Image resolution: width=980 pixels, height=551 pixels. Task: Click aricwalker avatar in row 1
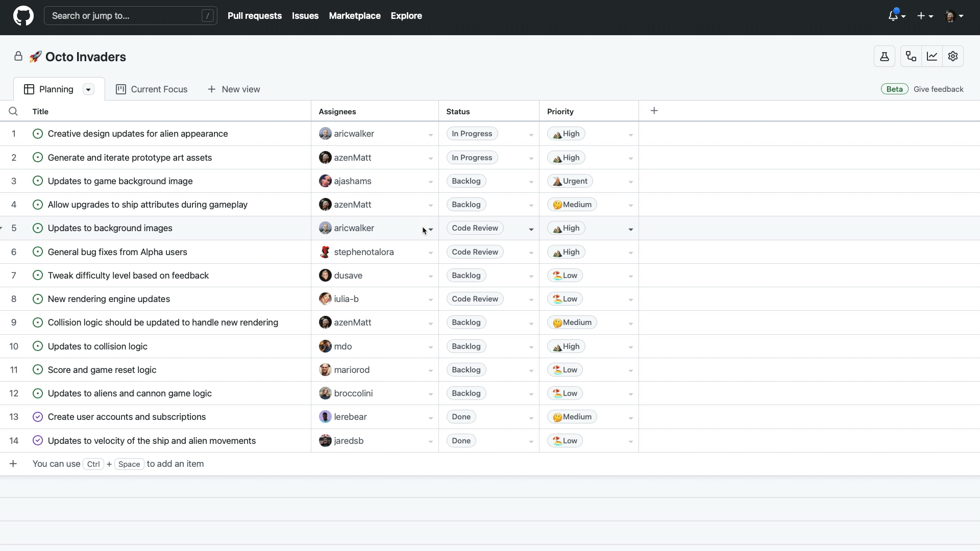325,134
